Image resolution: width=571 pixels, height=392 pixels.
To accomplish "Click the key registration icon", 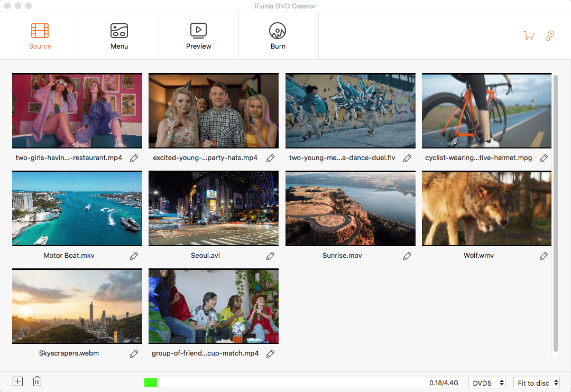I will pyautogui.click(x=550, y=36).
